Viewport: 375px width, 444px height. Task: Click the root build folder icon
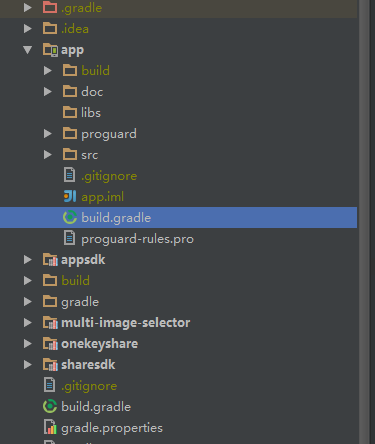50,280
